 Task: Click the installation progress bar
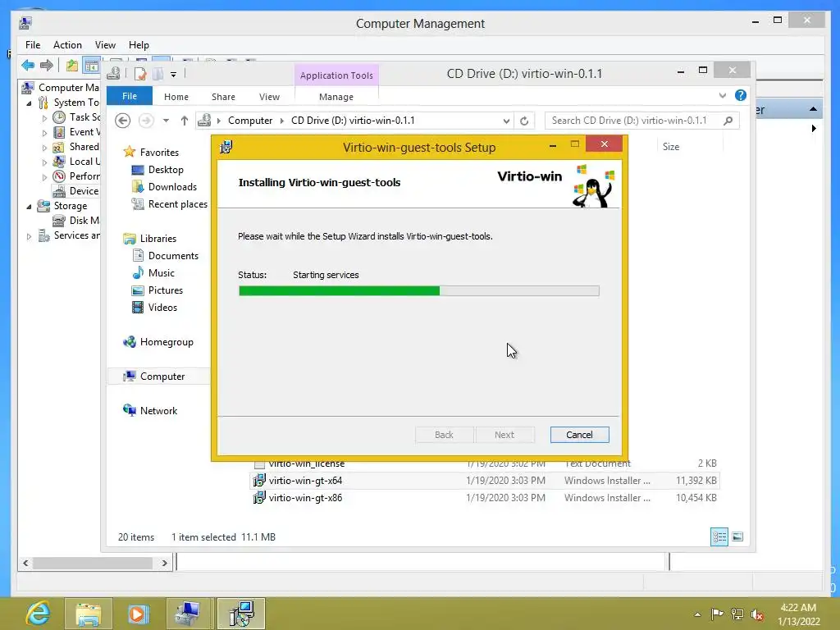point(419,291)
